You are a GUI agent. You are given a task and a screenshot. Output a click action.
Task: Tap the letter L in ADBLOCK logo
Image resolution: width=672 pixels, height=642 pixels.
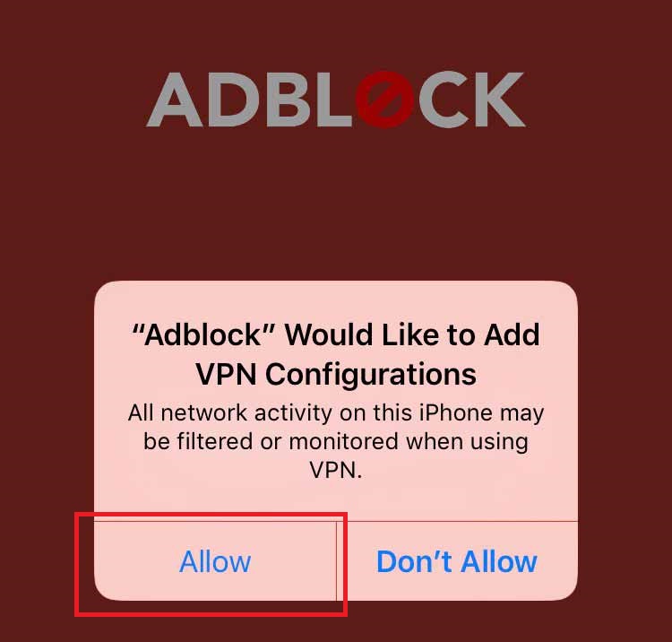pos(334,100)
